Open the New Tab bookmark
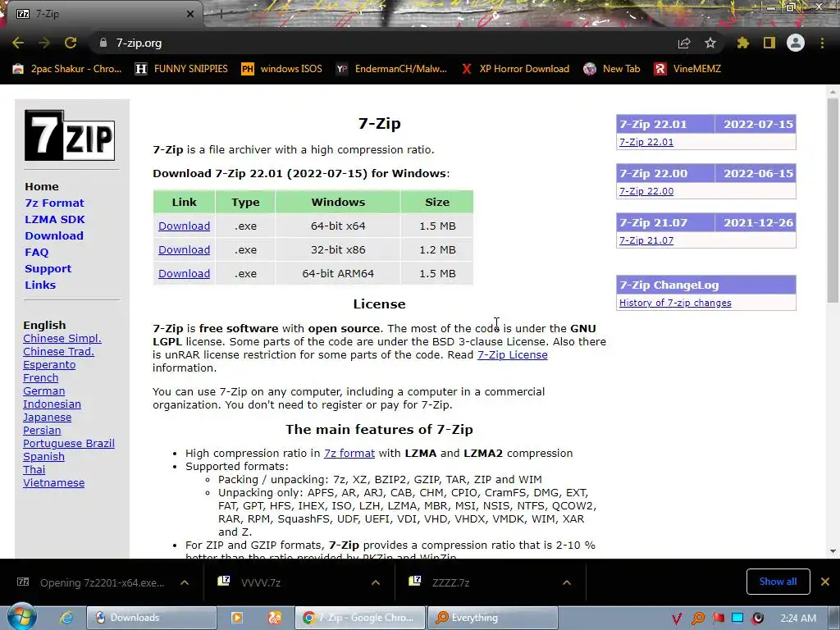This screenshot has width=840, height=630. 612,69
